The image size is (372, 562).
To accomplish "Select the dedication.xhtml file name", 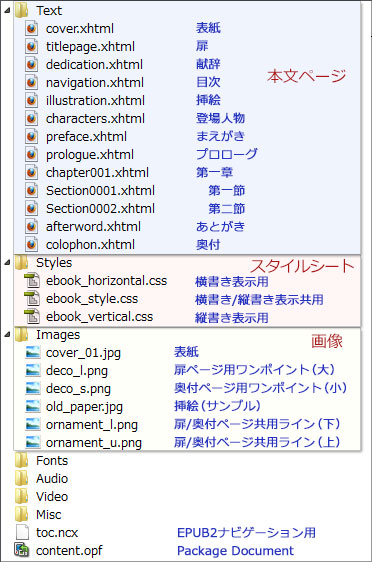I will 94,65.
